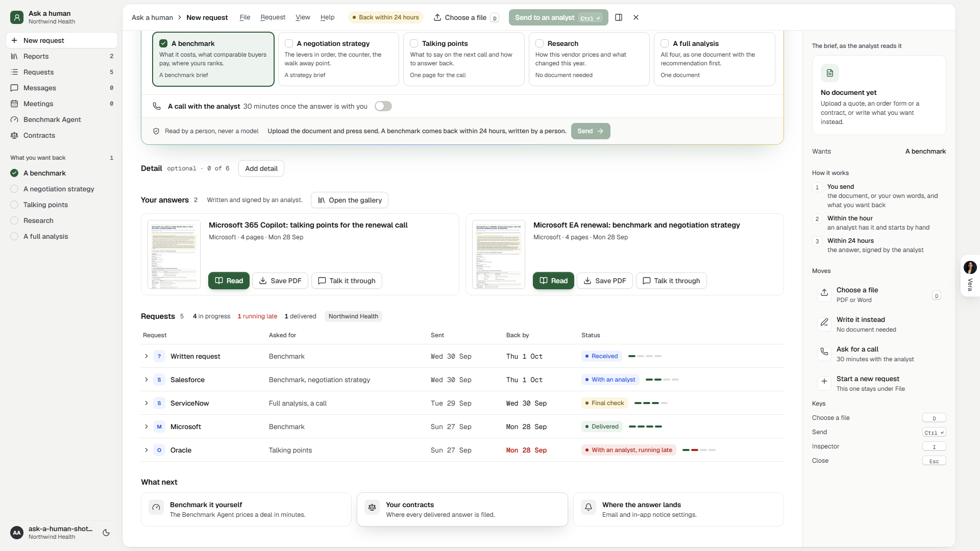
Task: Expand the Written request row
Action: pyautogui.click(x=146, y=356)
